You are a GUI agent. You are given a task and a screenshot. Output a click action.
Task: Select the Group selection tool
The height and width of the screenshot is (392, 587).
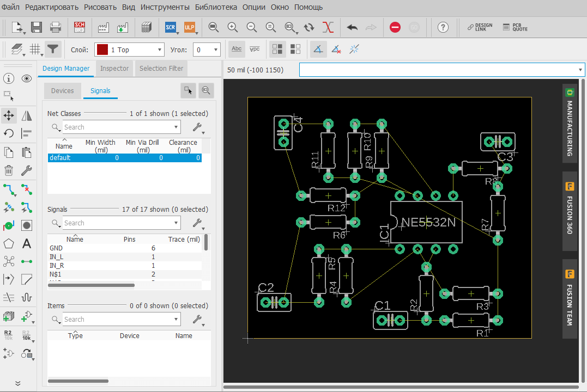[x=9, y=96]
